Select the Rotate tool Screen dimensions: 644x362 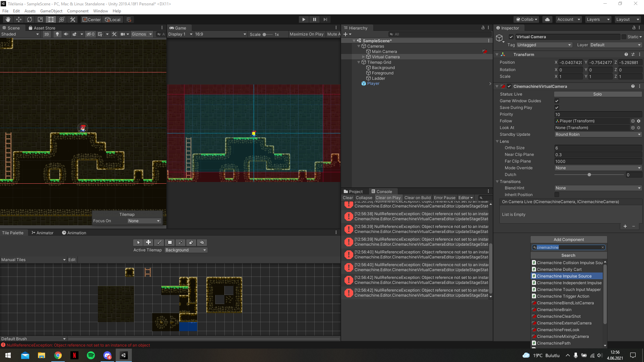[x=30, y=19]
